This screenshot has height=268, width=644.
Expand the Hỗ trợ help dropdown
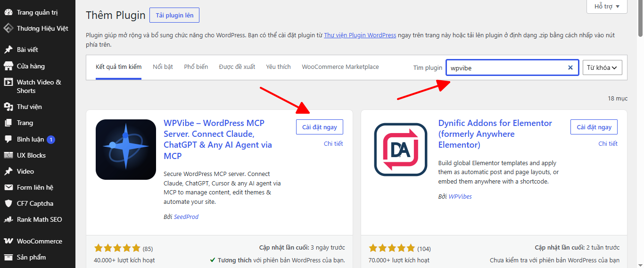pyautogui.click(x=607, y=6)
